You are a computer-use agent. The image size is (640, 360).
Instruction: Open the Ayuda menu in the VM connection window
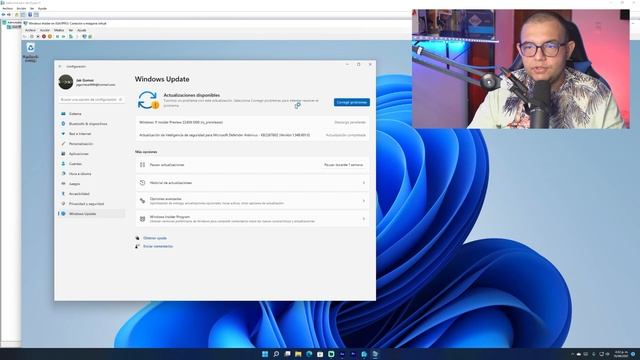click(82, 30)
